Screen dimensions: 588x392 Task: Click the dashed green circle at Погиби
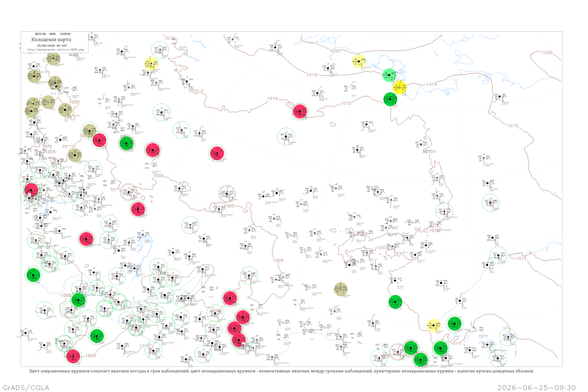[x=498, y=358]
